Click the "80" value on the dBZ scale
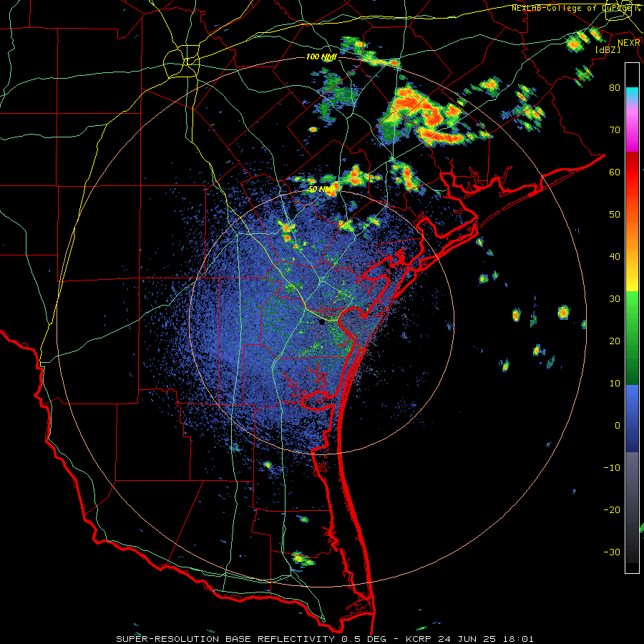This screenshot has height=644, width=644. tap(615, 88)
